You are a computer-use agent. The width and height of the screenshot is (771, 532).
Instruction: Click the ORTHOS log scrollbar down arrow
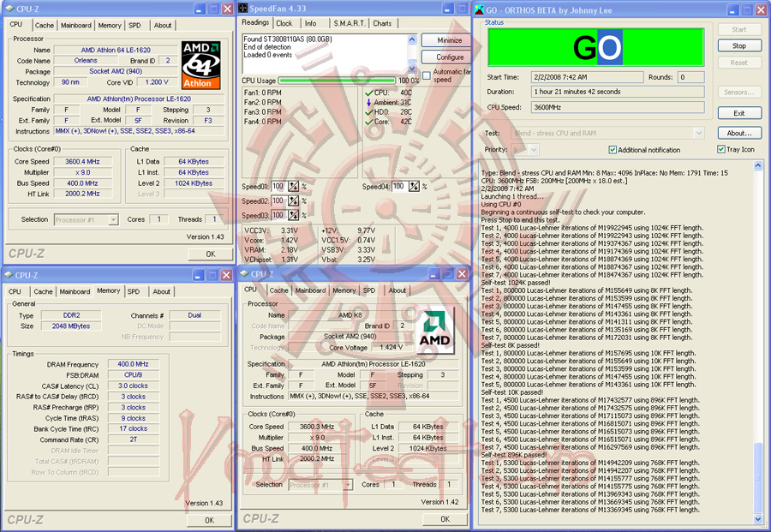[x=758, y=519]
